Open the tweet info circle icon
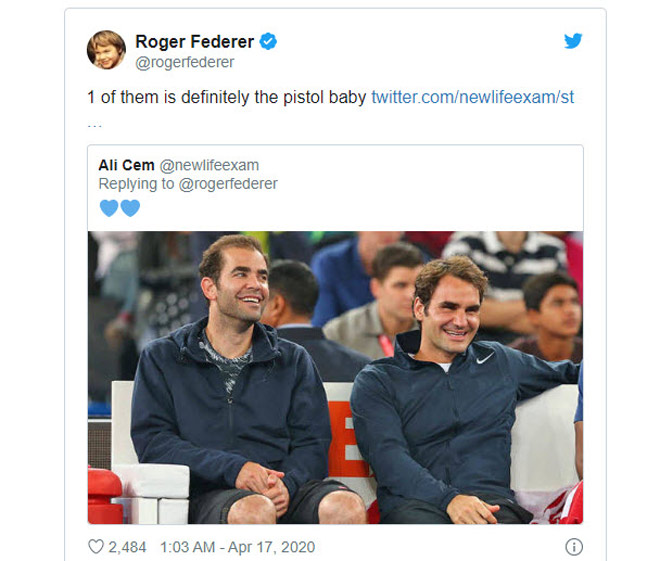Image resolution: width=660 pixels, height=561 pixels. [573, 546]
